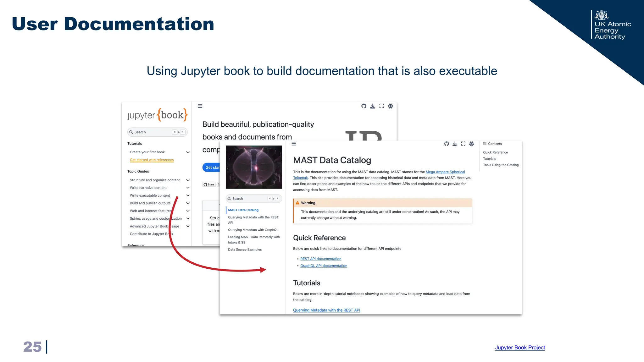This screenshot has height=362, width=644.
Task: Open Structure and organize content guide
Action: click(x=155, y=180)
